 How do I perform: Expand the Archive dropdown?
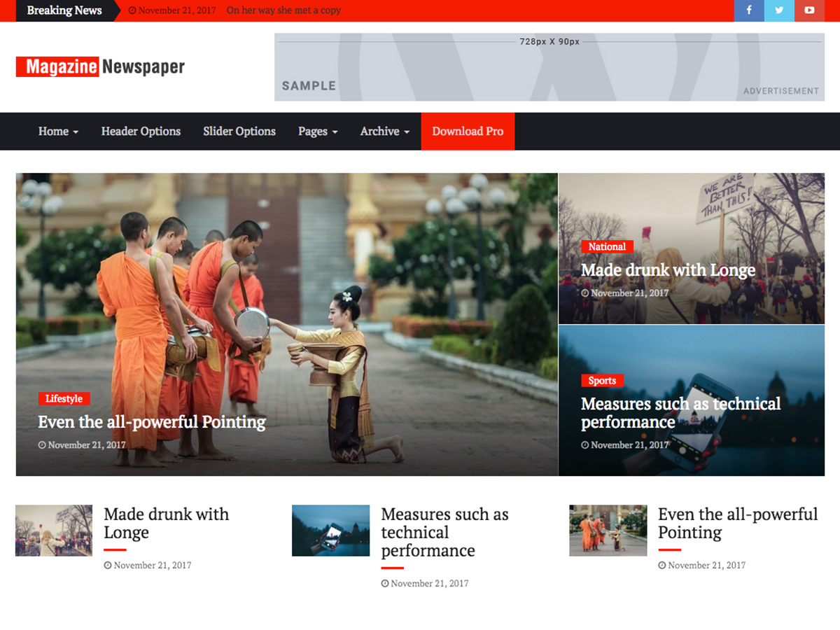point(384,131)
